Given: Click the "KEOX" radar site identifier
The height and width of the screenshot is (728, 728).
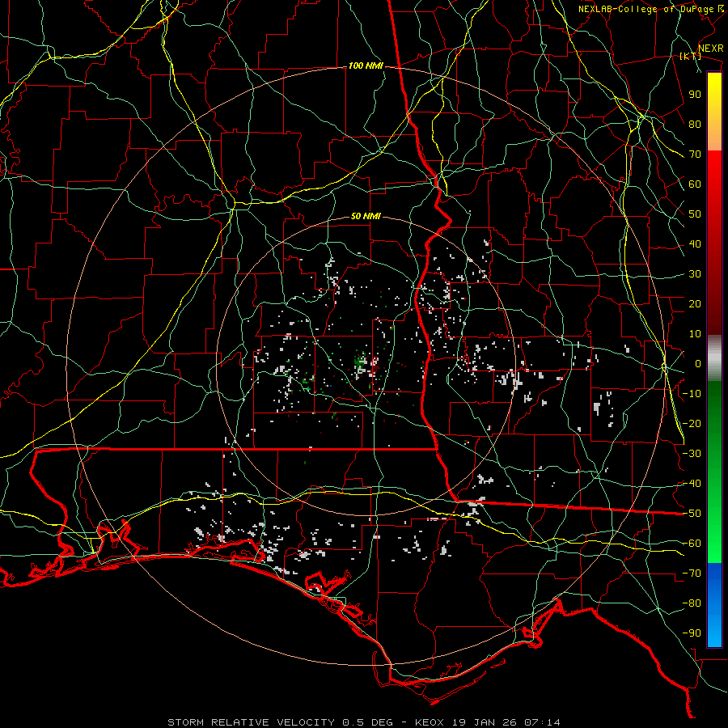Looking at the screenshot, I should tap(430, 722).
